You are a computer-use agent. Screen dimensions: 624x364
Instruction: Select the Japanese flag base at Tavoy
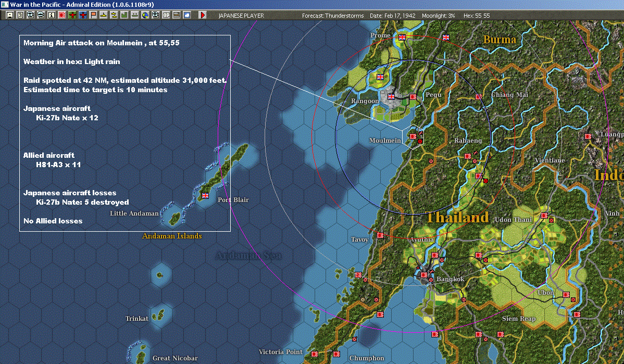click(380, 235)
